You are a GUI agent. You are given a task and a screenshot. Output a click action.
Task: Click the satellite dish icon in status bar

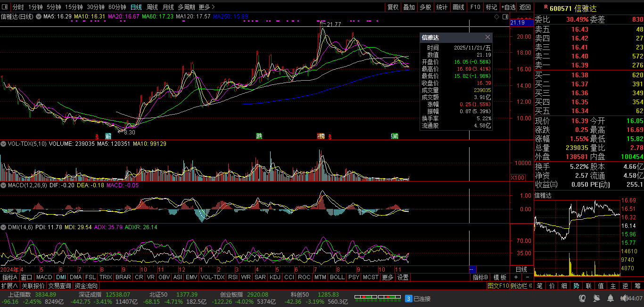coord(597,299)
